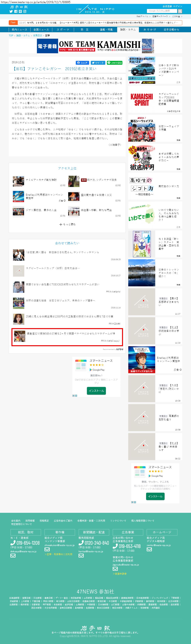Click the search magnifier button
Screen dimensions: 191x644
180,11
